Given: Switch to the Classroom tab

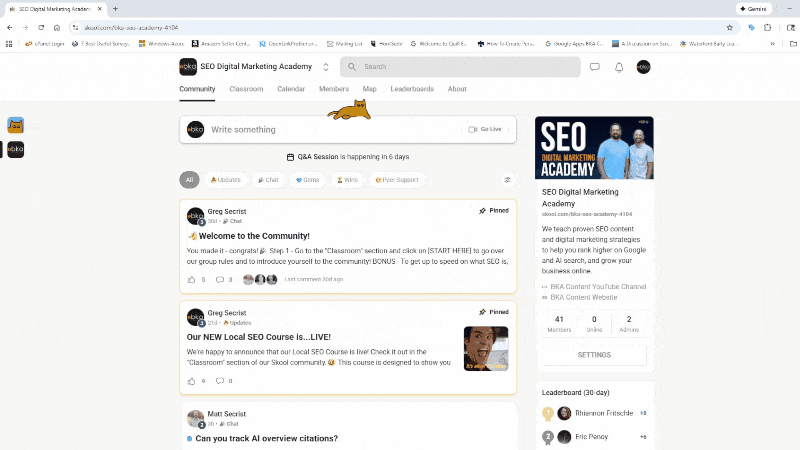Looking at the screenshot, I should [x=246, y=89].
